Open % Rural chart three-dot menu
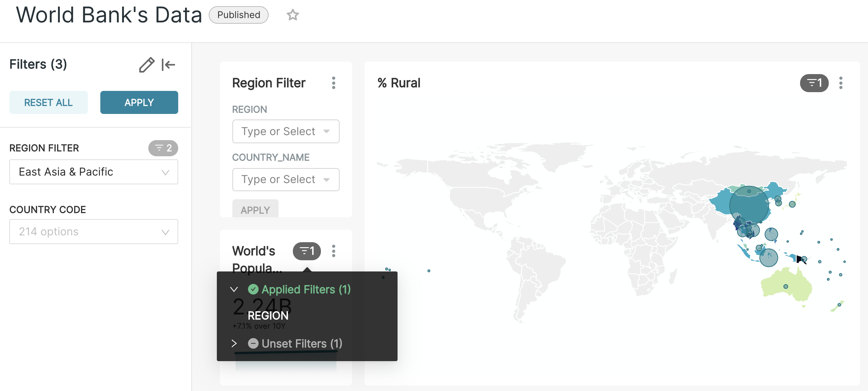The image size is (868, 391). pos(840,83)
